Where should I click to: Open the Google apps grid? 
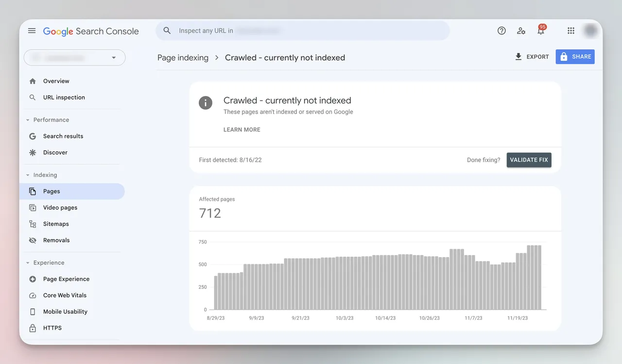coord(571,31)
